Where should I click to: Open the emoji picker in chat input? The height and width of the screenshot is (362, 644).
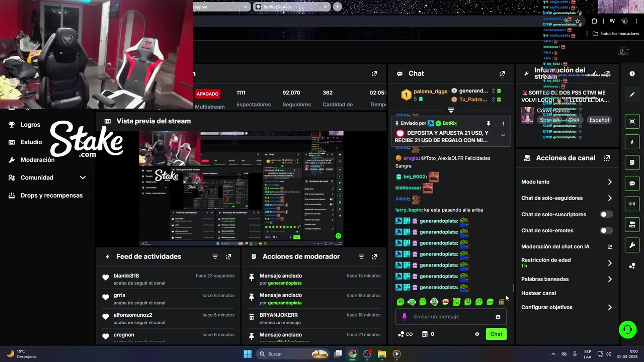click(498, 317)
